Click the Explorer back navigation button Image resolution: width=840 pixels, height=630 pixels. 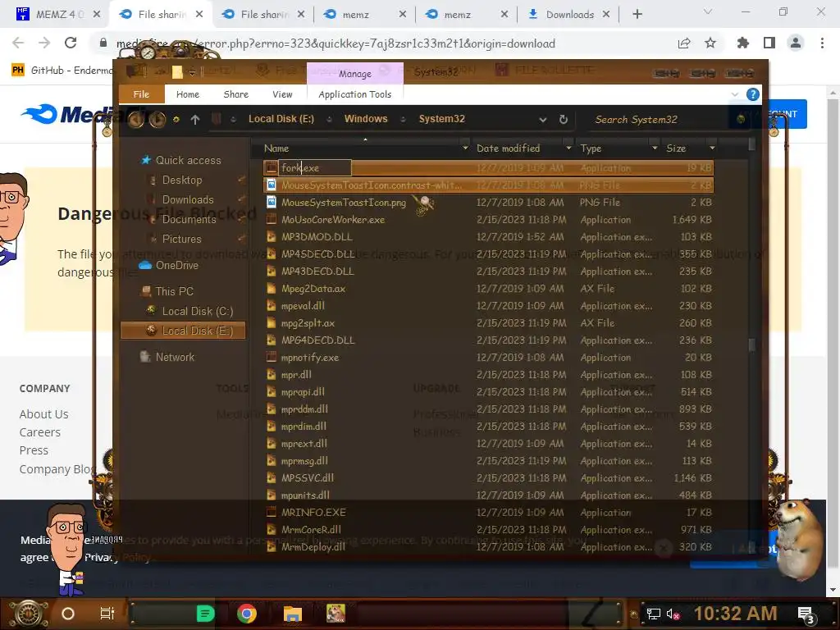136,120
